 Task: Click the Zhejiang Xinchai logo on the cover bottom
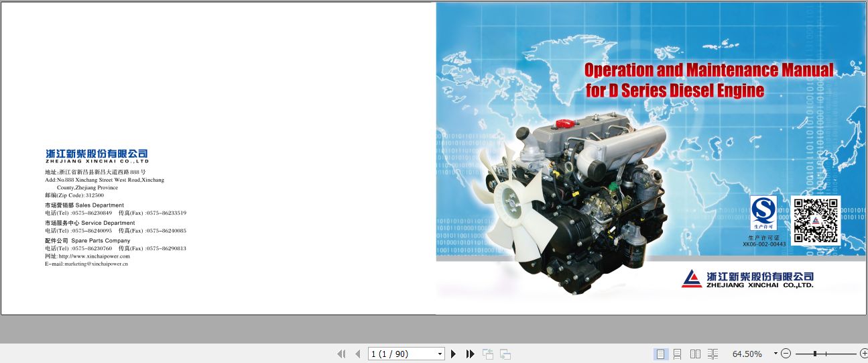747,279
